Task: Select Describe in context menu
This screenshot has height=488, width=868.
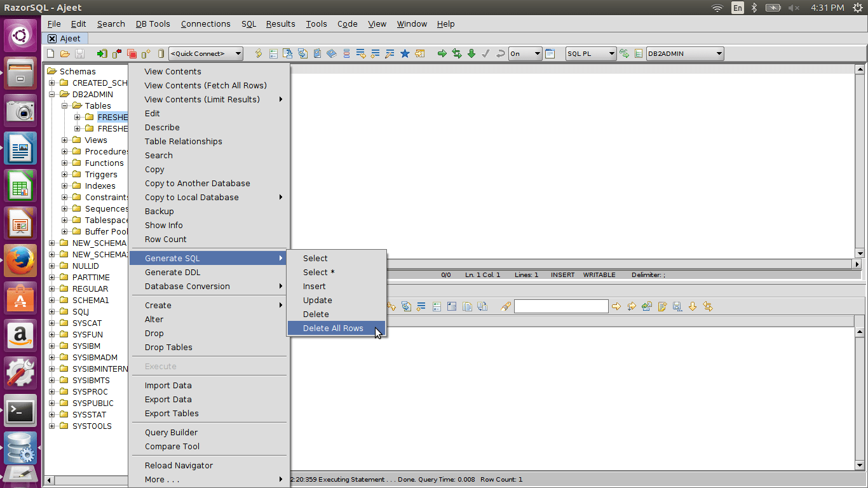Action: (209, 128)
